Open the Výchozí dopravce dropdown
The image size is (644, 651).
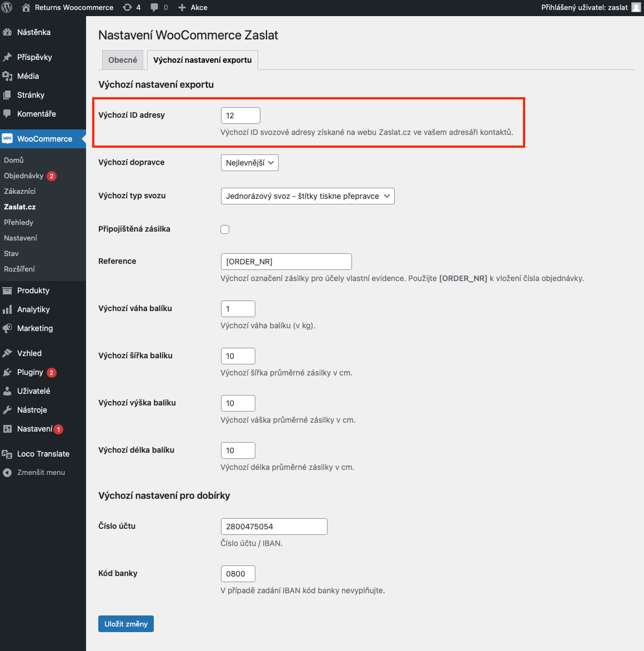pyautogui.click(x=249, y=163)
